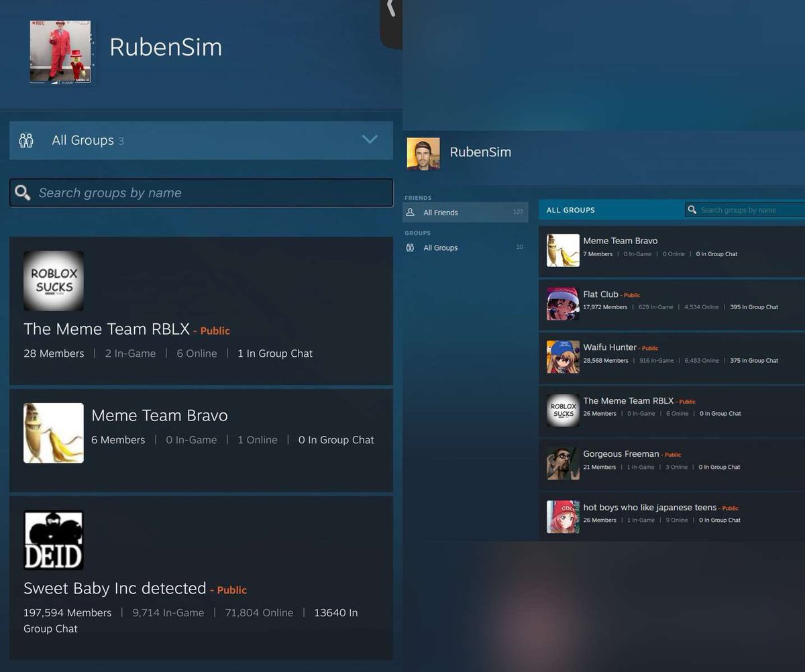Focus the small Search groups by name field

745,210
